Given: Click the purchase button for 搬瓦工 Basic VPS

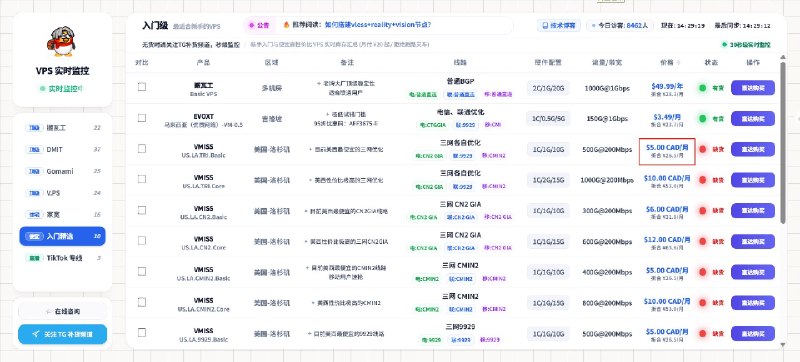Looking at the screenshot, I should point(753,88).
